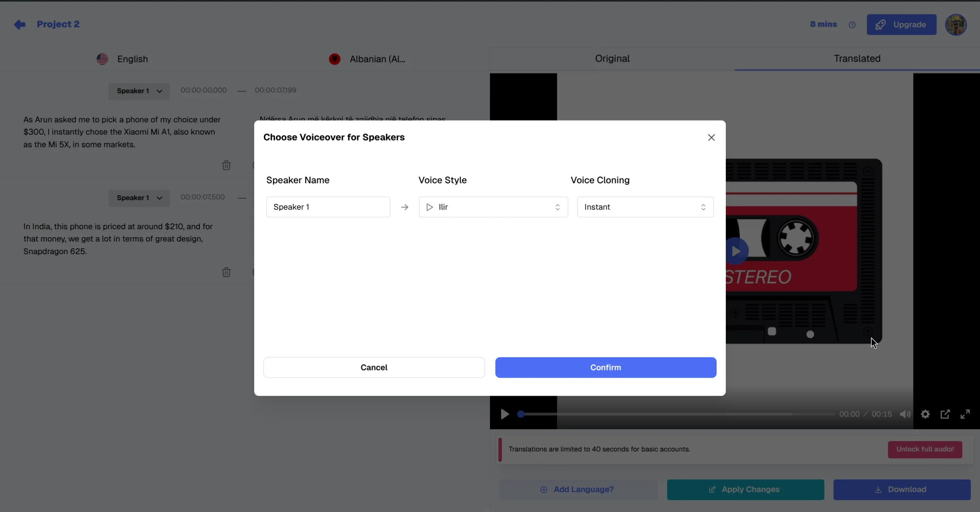
Task: Select the Translated tab
Action: (856, 59)
